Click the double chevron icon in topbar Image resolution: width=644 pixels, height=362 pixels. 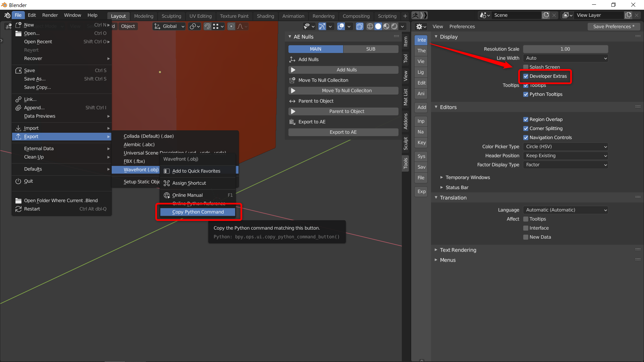point(424,15)
